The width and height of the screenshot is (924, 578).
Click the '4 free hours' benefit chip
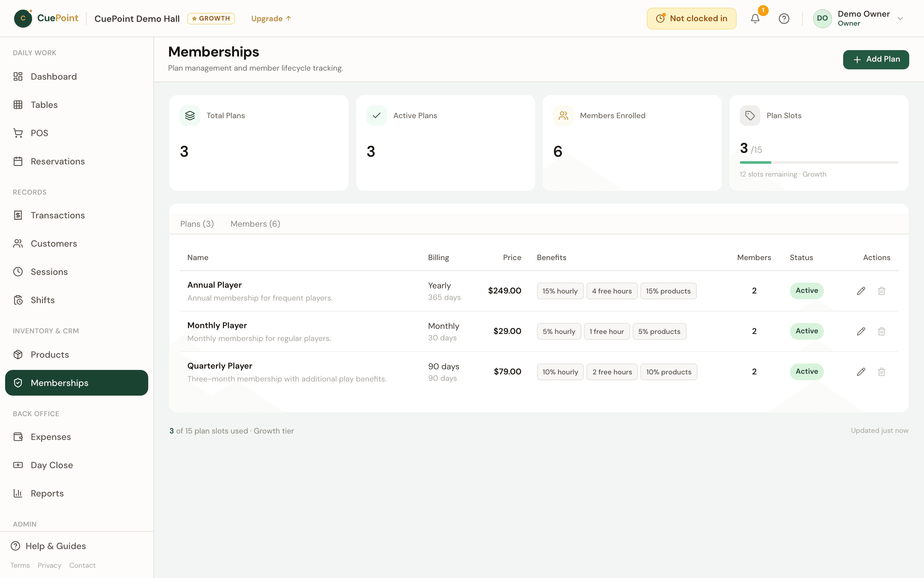[x=612, y=291]
